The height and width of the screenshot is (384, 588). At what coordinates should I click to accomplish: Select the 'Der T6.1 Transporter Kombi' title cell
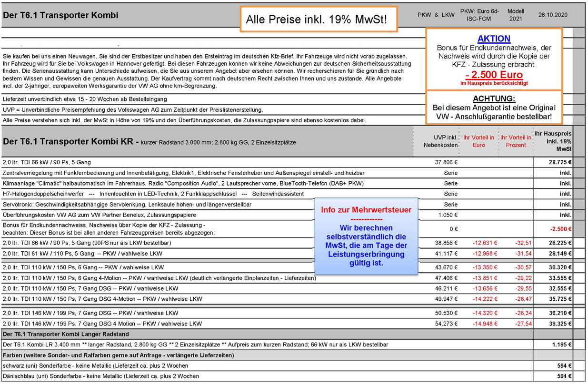point(61,15)
